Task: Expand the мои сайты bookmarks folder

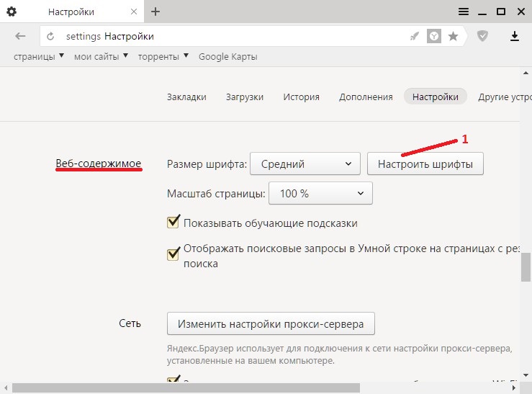Action: 101,56
